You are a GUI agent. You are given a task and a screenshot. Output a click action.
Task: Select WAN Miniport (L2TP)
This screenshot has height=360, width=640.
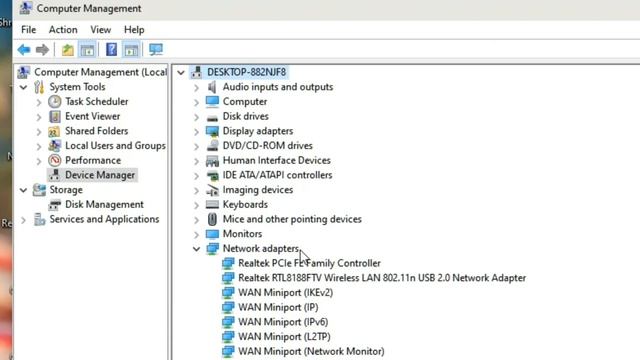[x=284, y=337]
